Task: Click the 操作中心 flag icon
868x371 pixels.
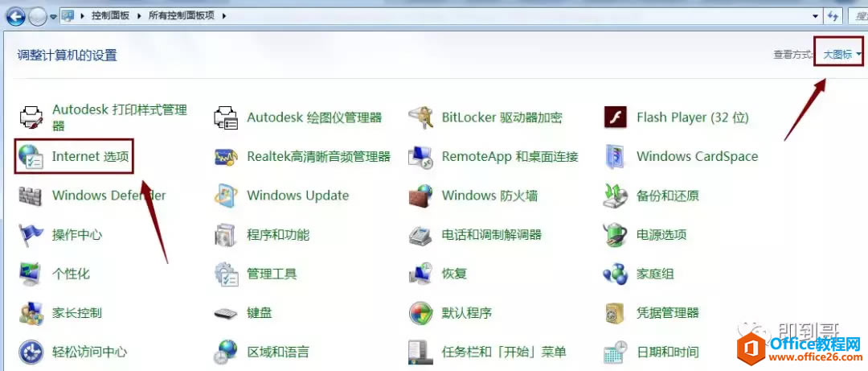Action: click(x=31, y=234)
